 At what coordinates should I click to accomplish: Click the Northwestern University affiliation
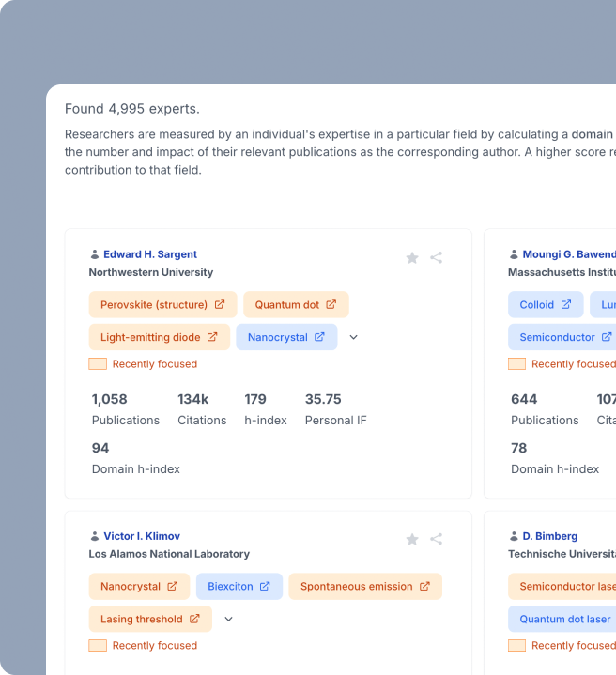(x=151, y=272)
